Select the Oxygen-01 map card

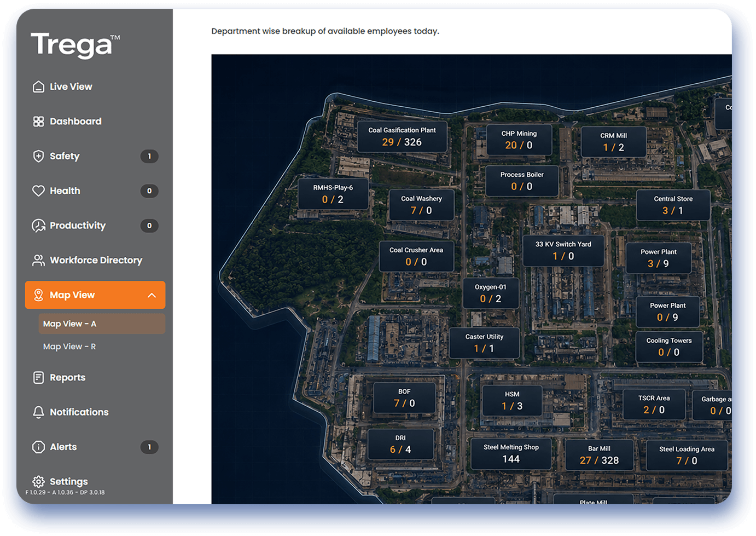click(x=490, y=293)
